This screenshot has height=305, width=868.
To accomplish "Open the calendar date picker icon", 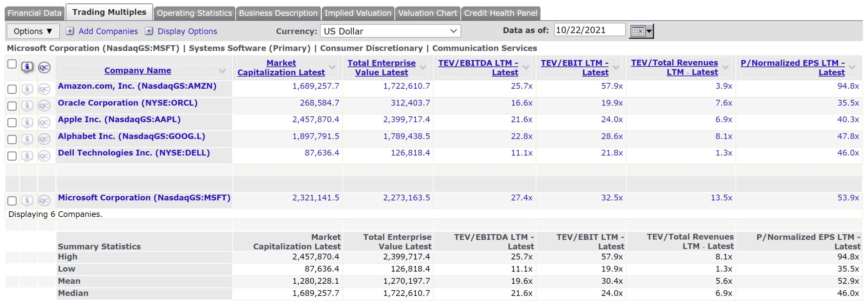I will (641, 31).
